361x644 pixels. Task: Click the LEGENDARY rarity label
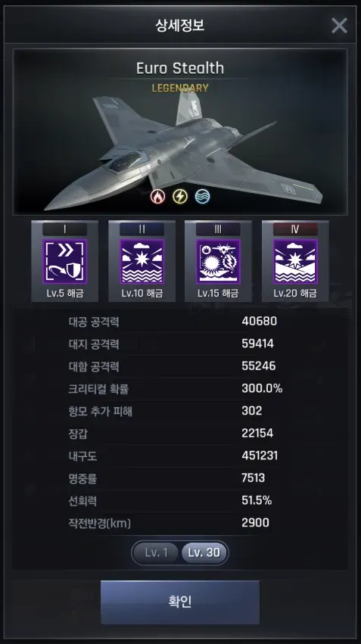pos(180,88)
